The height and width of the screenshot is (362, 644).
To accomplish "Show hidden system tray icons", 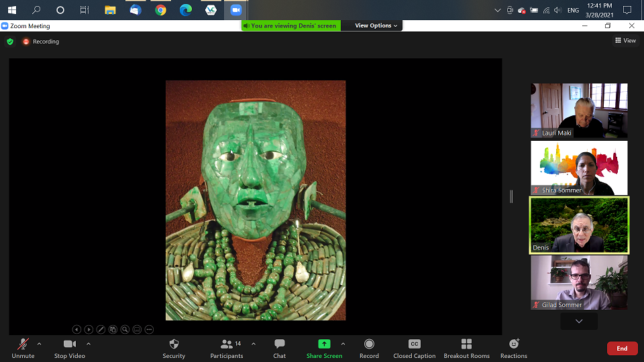I will tap(497, 10).
